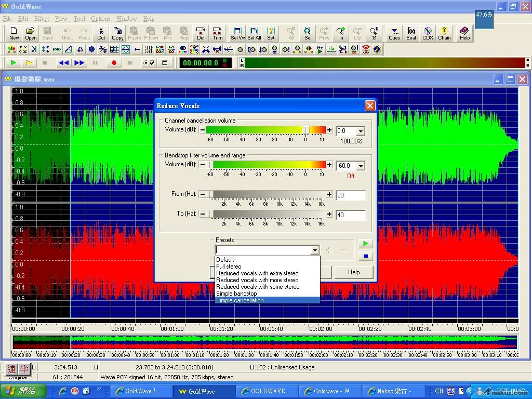Choose Reduced vocals with more stereo preset

point(268,280)
